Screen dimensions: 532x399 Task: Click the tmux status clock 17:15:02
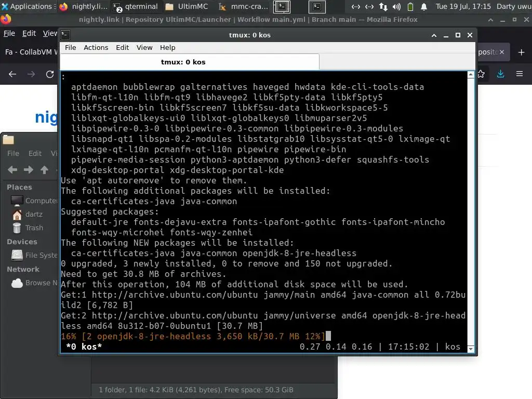[x=408, y=347]
